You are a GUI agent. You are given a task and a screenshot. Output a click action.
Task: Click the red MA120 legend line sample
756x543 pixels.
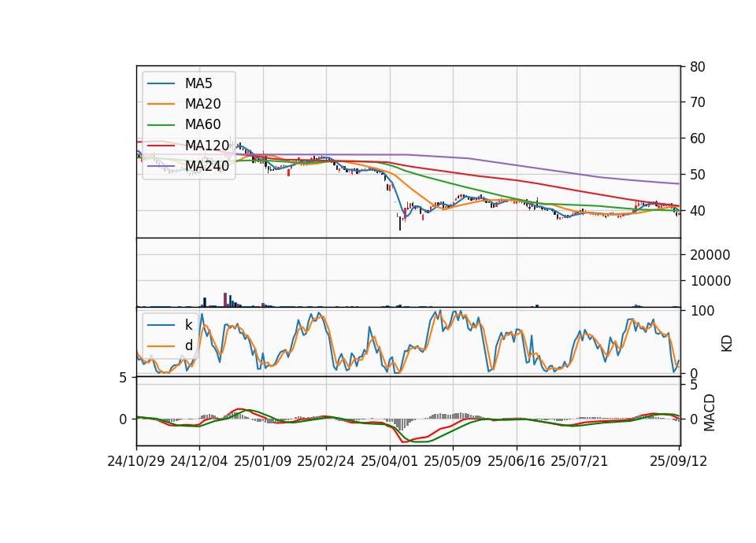click(x=161, y=146)
